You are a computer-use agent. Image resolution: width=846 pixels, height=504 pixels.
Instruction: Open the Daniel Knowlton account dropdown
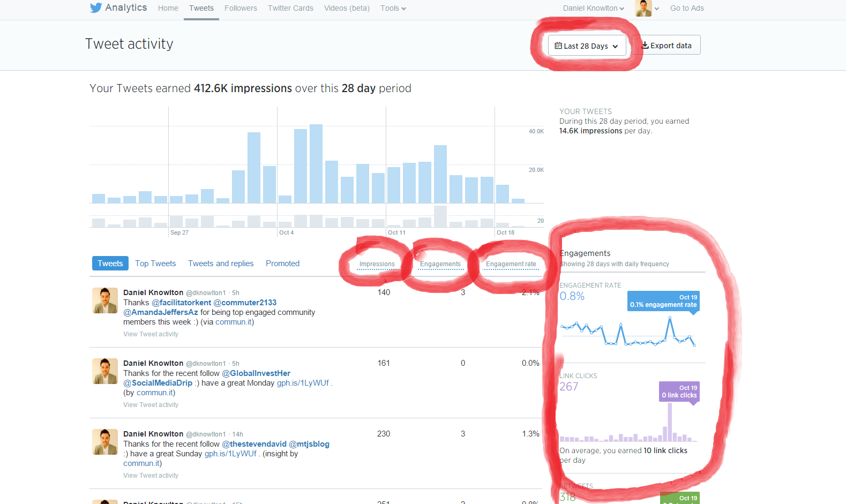tap(593, 8)
